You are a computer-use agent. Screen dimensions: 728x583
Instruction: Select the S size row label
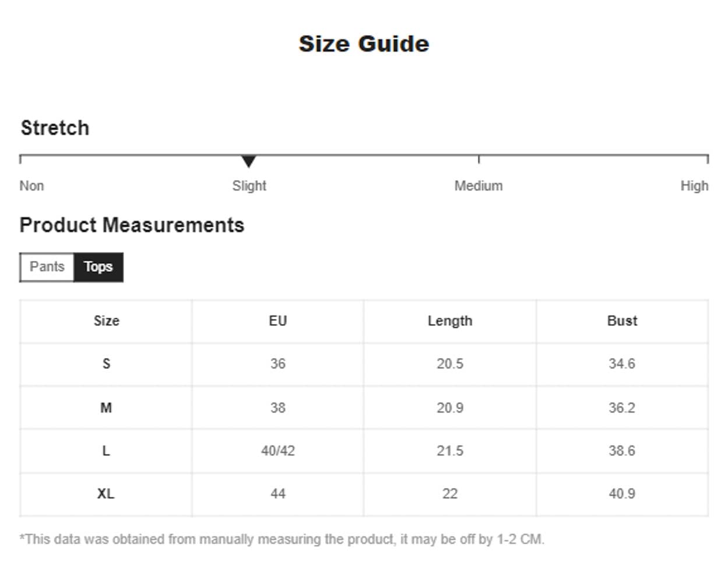(106, 364)
